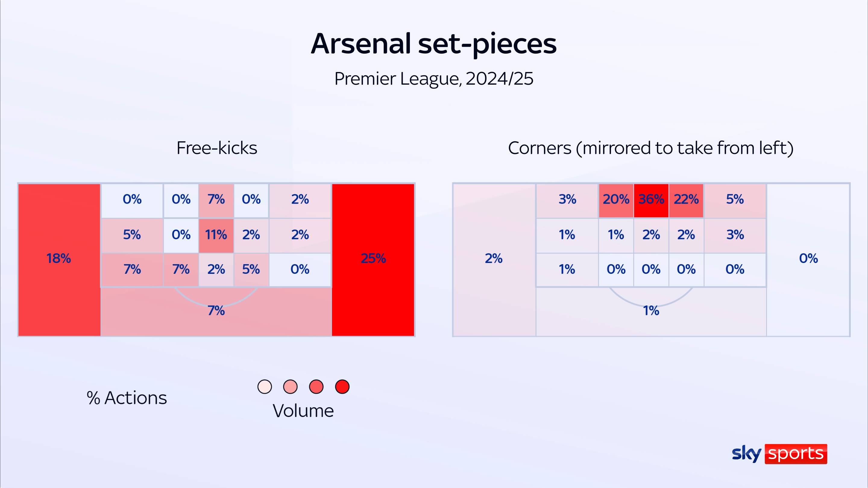Screen dimensions: 868x488
Task: Click the lightest Volume legend circle
Action: (x=265, y=386)
